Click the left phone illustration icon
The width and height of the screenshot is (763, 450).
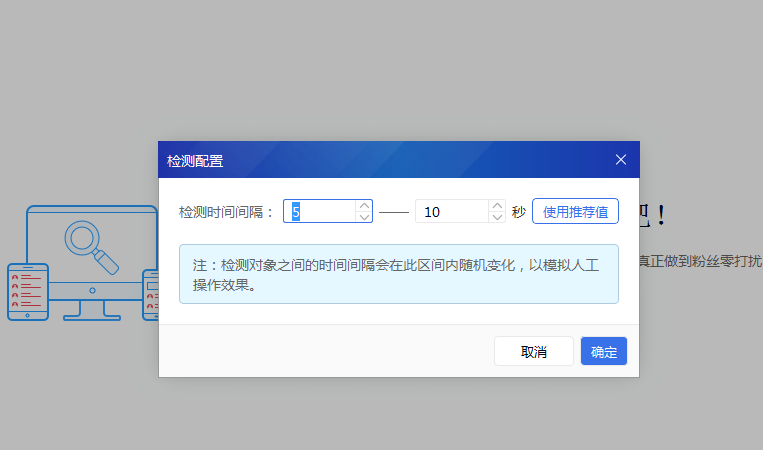[x=27, y=291]
